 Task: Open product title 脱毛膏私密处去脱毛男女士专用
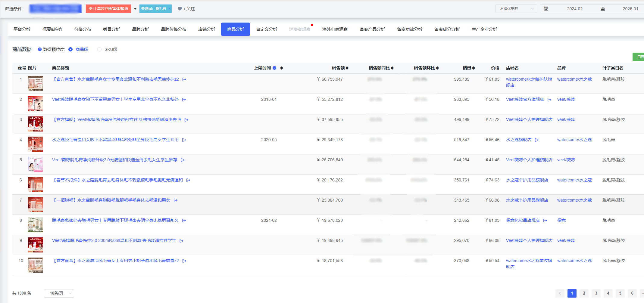pyautogui.click(x=115, y=221)
